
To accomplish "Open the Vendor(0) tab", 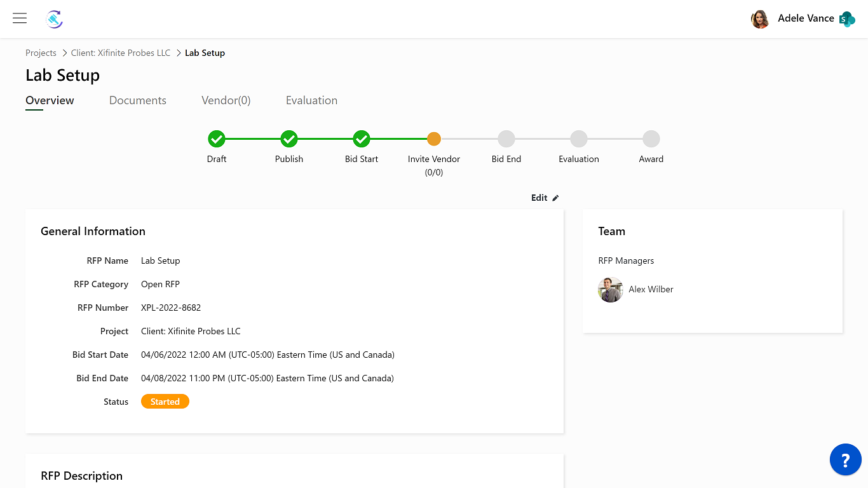I will [226, 100].
